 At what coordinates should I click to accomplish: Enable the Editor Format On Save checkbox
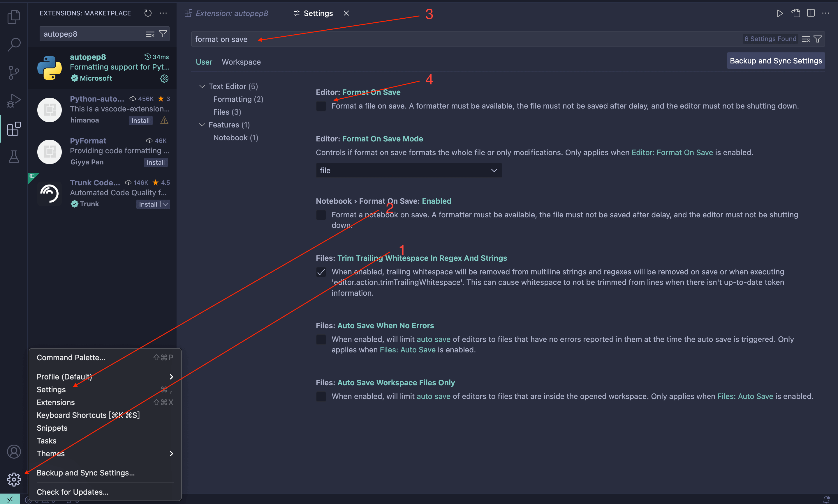click(321, 106)
